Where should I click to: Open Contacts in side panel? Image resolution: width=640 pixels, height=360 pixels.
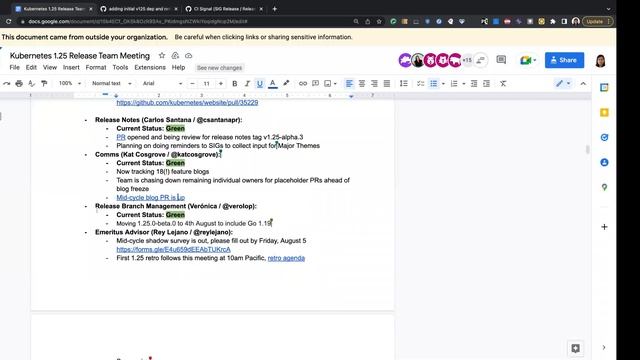[604, 162]
